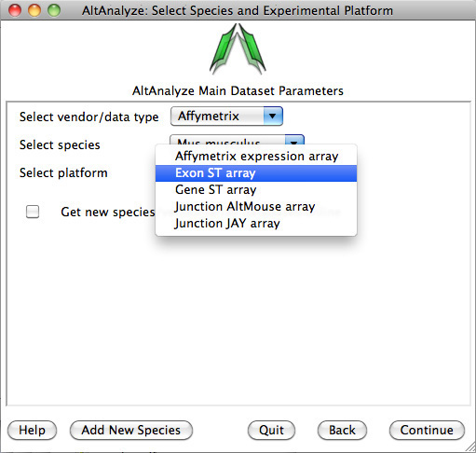The image size is (476, 453).
Task: Select Exon ST array platform
Action: [x=256, y=173]
